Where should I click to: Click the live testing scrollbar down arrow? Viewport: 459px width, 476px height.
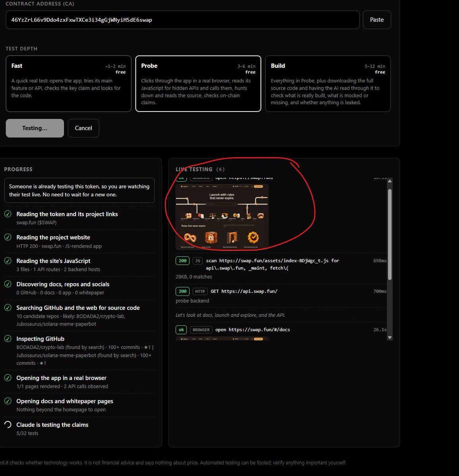coord(390,338)
